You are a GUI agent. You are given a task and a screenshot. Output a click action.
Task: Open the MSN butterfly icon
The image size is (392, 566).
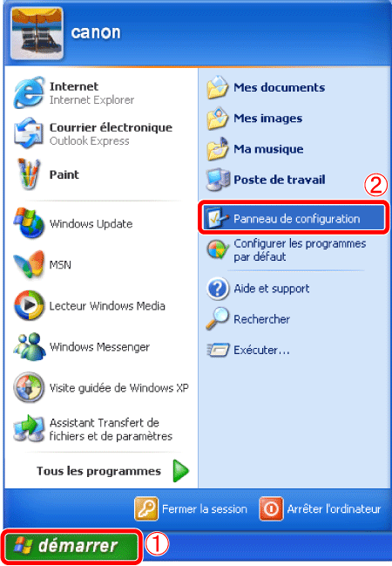(29, 264)
